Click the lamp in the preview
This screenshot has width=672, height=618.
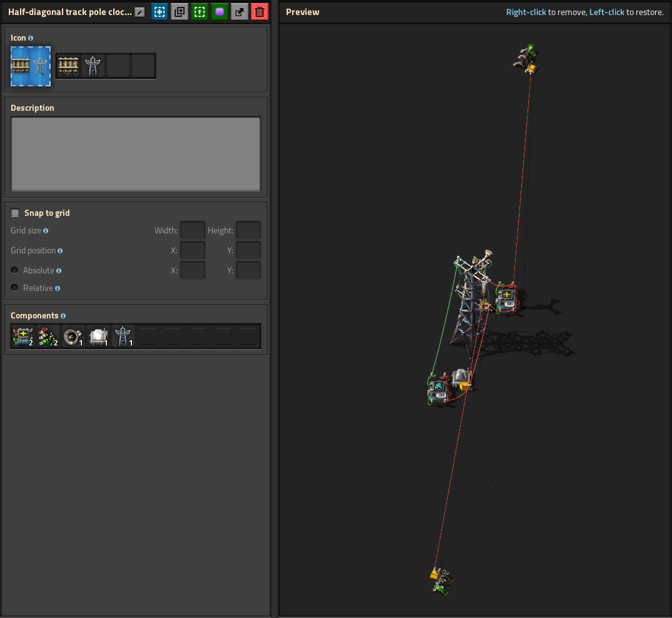(x=461, y=379)
